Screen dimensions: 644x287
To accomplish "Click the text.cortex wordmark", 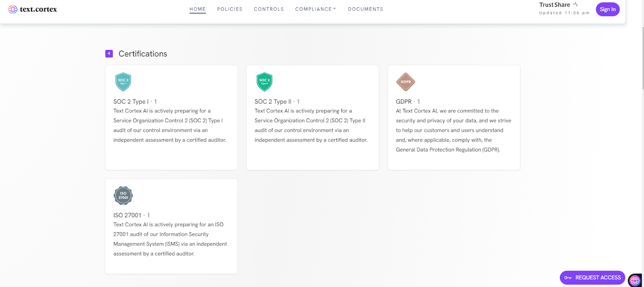I will click(x=39, y=9).
